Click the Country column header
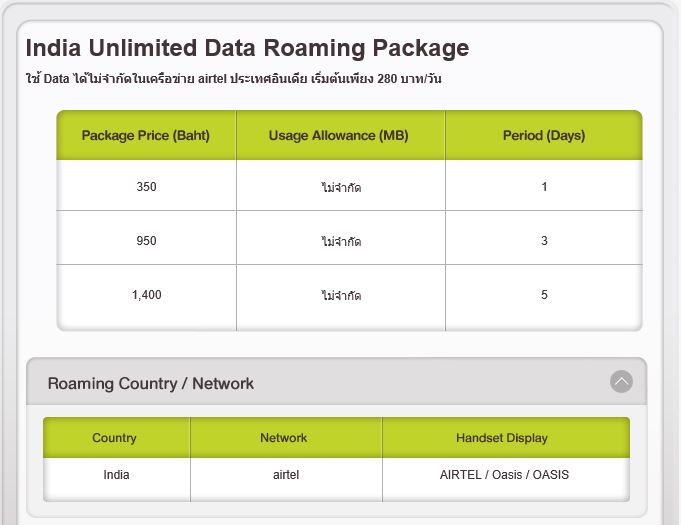This screenshot has height=525, width=681. pos(114,438)
